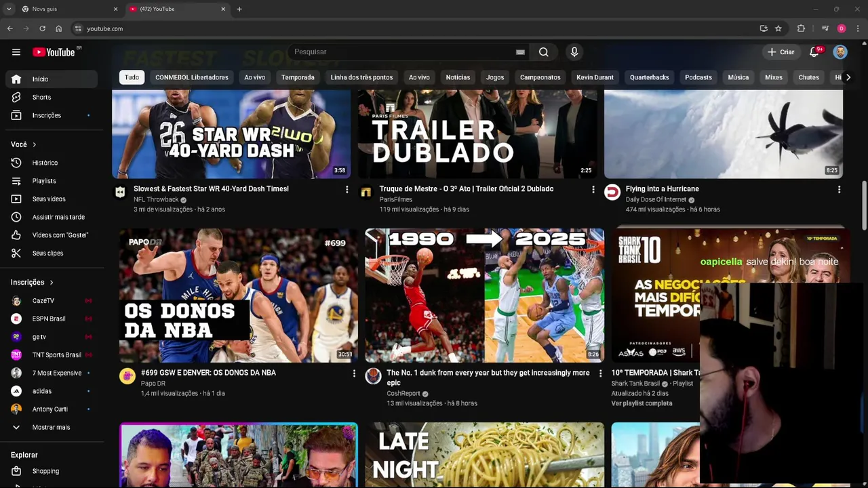
Task: Open more options for No. 1 dunk video
Action: pyautogui.click(x=599, y=373)
